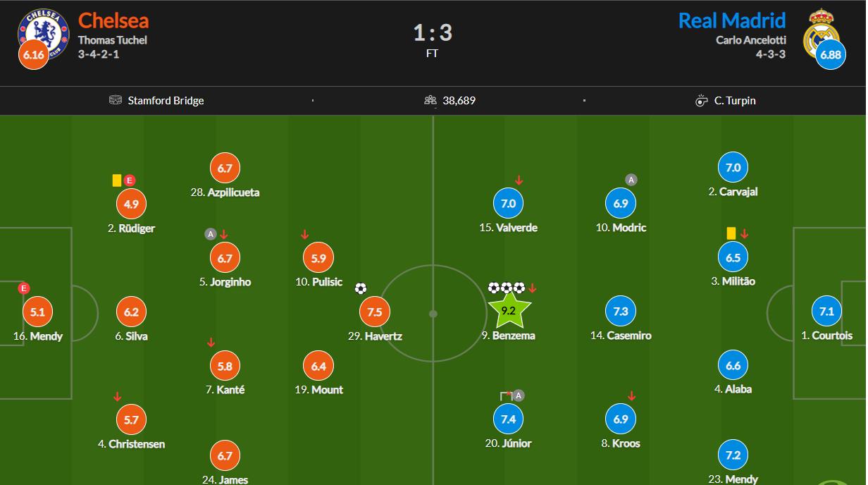Select Courtois's 7.1 rating circle

826,311
